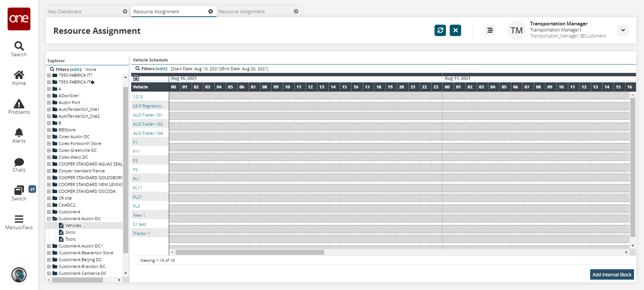Click the Aug 17, 2021 date header
The height and width of the screenshot is (290, 644).
pyautogui.click(x=457, y=78)
